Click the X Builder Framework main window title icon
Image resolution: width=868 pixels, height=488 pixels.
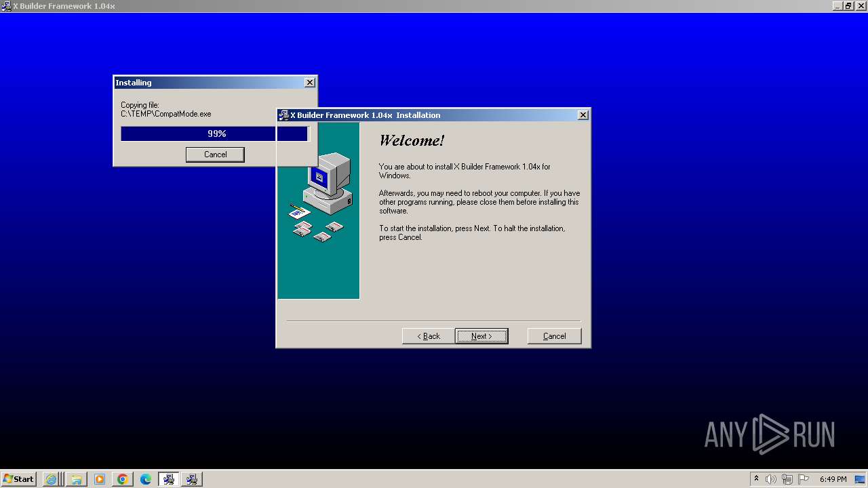click(x=6, y=6)
